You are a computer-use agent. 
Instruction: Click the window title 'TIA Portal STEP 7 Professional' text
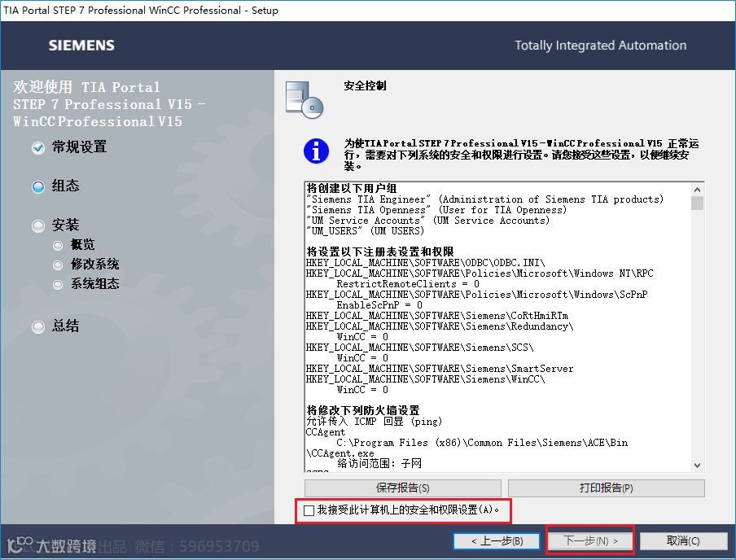click(x=141, y=11)
